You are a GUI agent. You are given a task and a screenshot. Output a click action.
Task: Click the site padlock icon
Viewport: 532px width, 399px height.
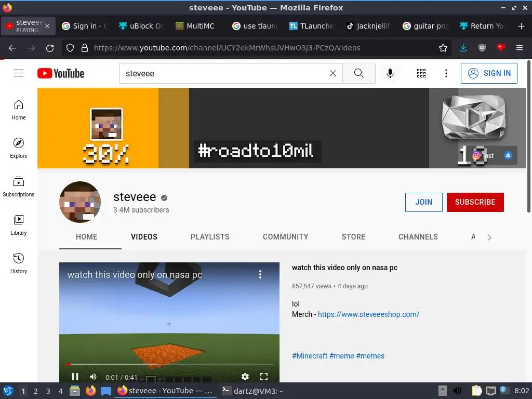coord(85,48)
